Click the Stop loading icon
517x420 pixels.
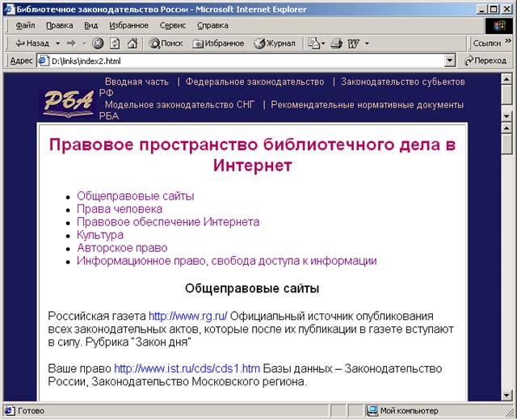point(98,43)
